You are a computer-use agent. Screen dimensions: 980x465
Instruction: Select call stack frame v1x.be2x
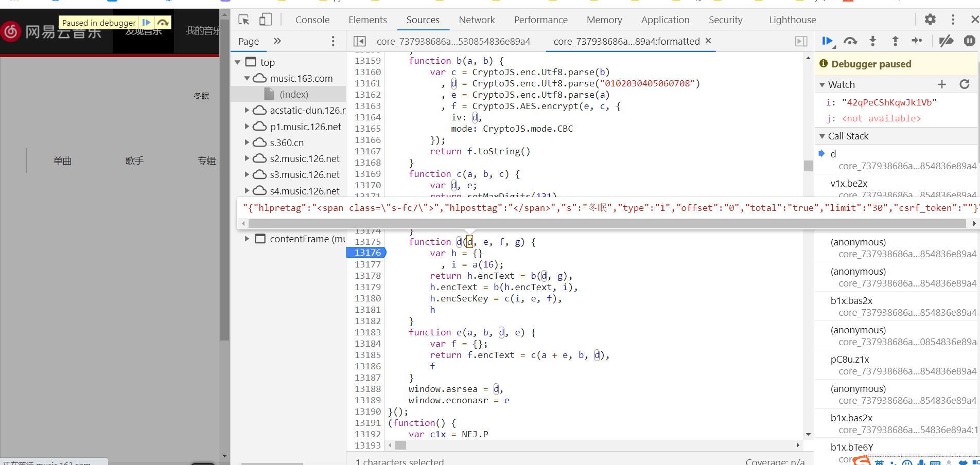897,189
